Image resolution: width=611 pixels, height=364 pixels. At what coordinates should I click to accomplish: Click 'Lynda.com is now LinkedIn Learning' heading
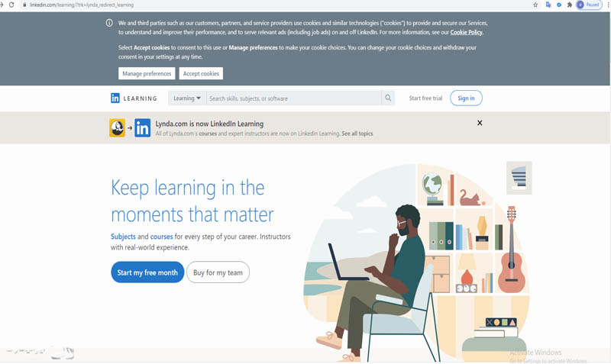pos(209,124)
